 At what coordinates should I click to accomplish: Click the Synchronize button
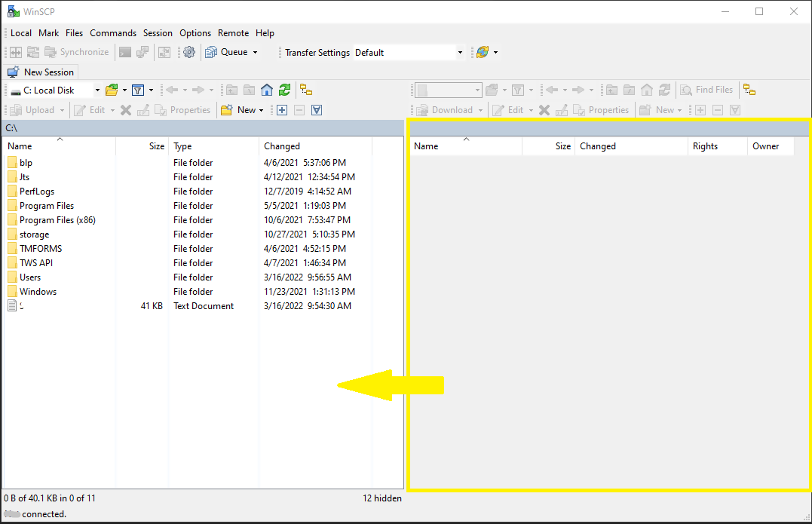tap(77, 52)
